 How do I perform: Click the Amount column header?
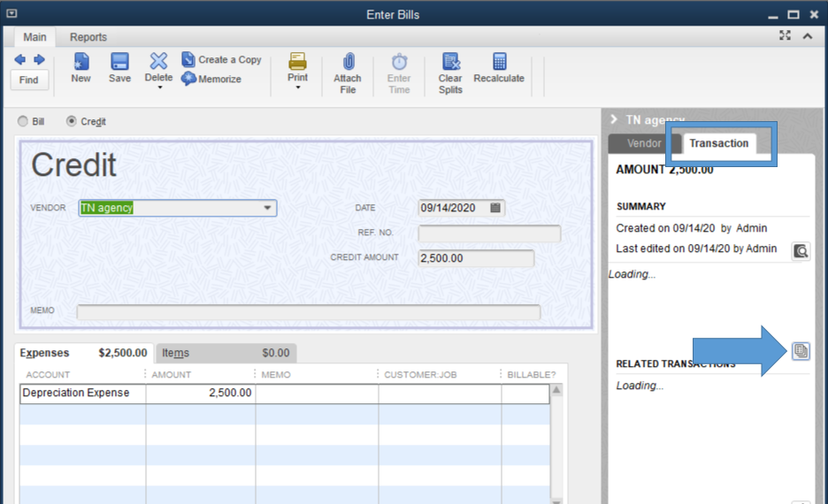(x=172, y=375)
